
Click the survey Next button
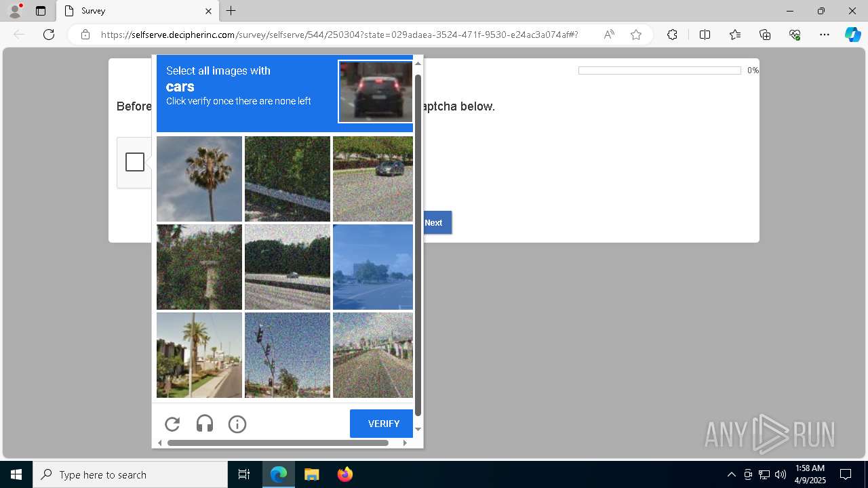coord(434,223)
